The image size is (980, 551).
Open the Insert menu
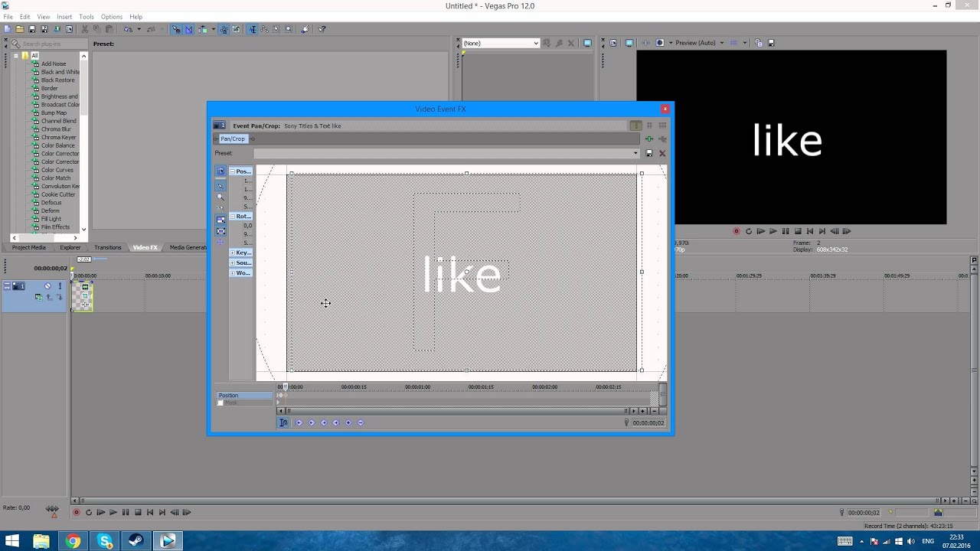64,17
